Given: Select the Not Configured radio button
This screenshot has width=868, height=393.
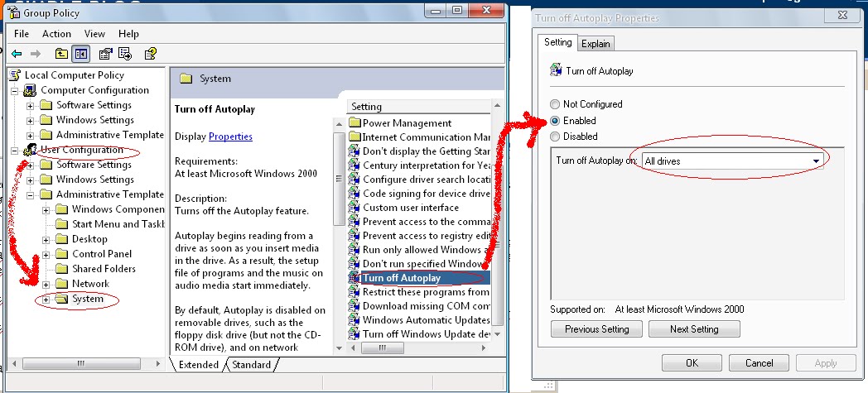Looking at the screenshot, I should [555, 104].
